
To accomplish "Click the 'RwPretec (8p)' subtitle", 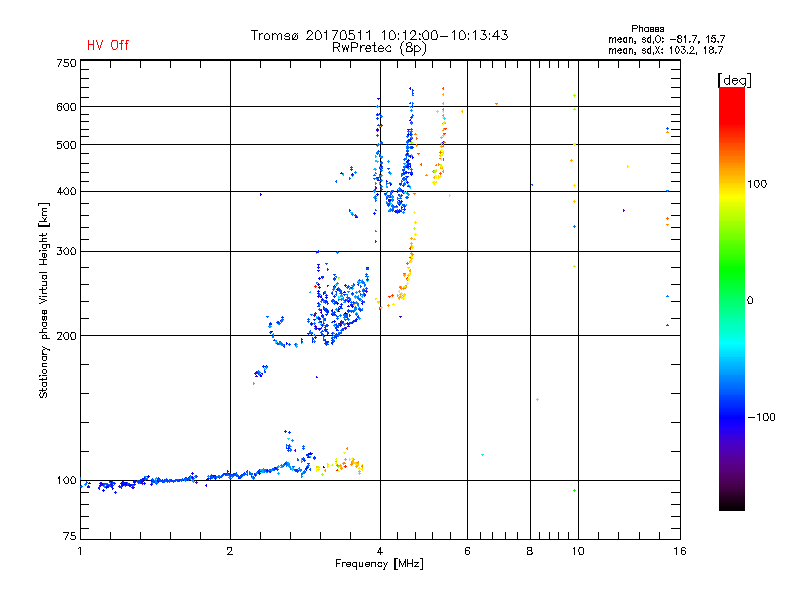I will [x=379, y=48].
